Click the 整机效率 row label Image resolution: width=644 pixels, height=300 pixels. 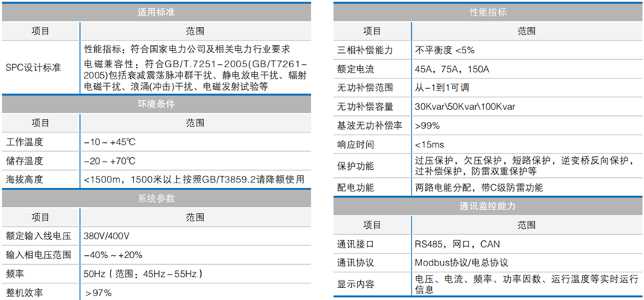(x=25, y=293)
